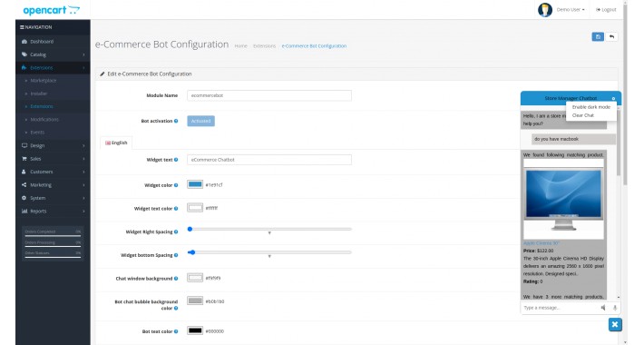Open the Demo User dropdown
This screenshot has height=345, width=644.
(x=571, y=9)
